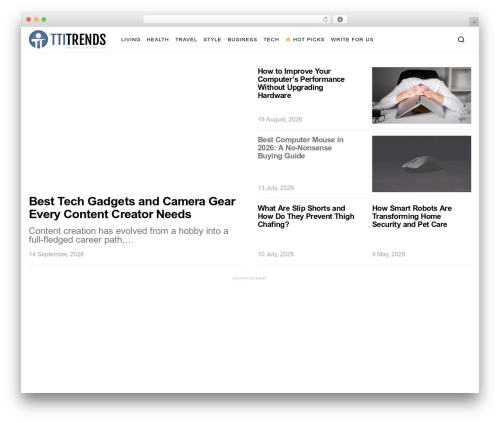Click the date 14 September, 2026
Screen dimensions: 500x423
(56, 254)
